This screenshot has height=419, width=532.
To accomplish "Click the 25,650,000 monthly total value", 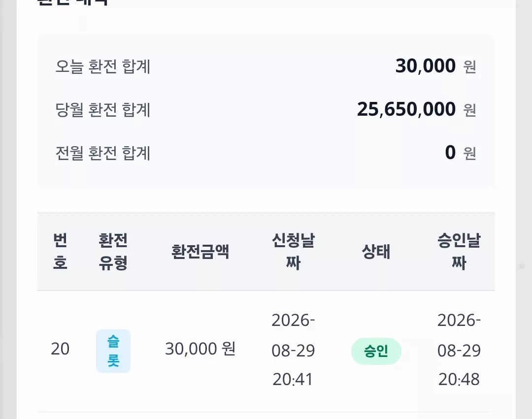I will tap(406, 109).
